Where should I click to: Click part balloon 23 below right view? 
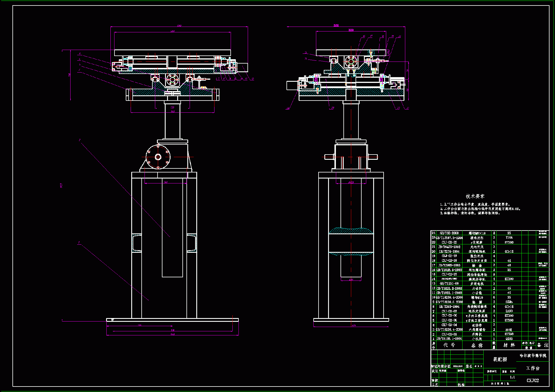pos(332,108)
